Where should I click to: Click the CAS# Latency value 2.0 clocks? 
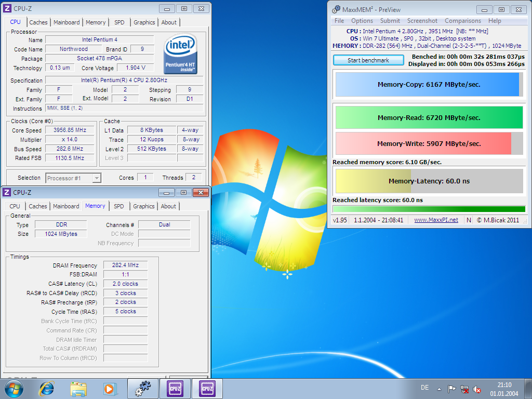[x=126, y=284]
